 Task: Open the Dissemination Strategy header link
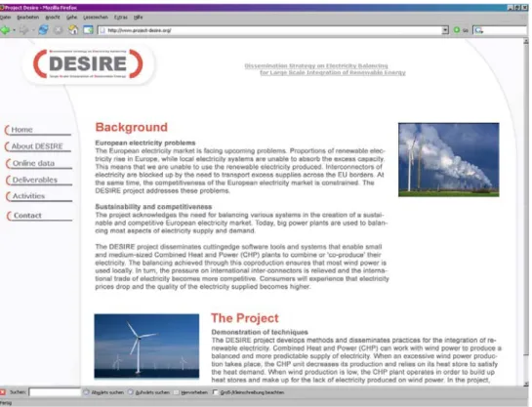325,69
